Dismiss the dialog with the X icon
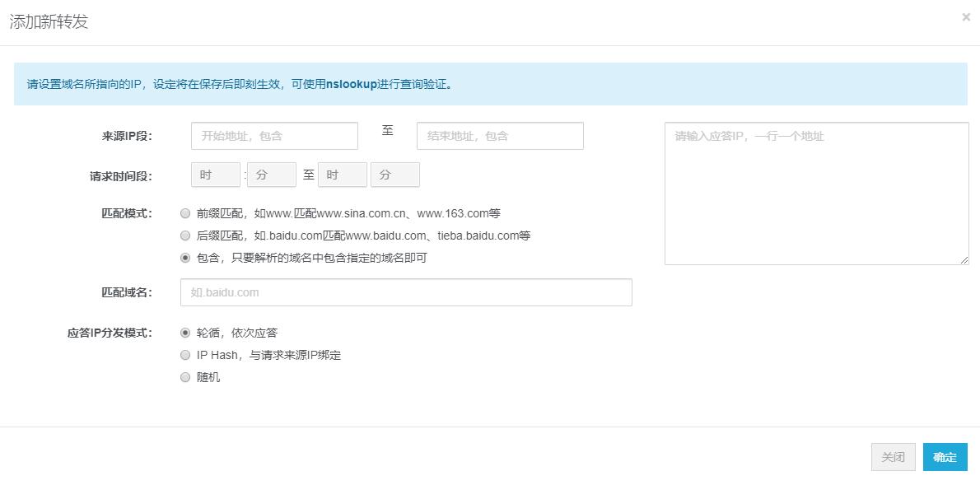 tap(965, 16)
